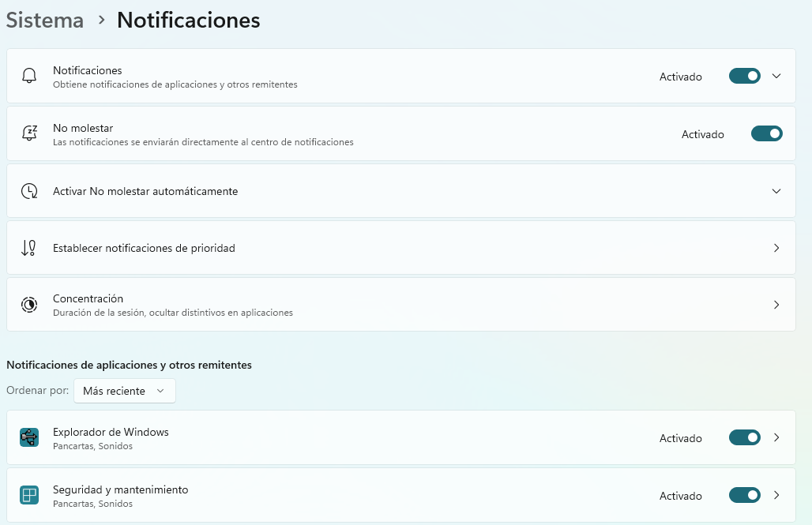The image size is (812, 525).
Task: Click the No molestar card title
Action: point(83,128)
